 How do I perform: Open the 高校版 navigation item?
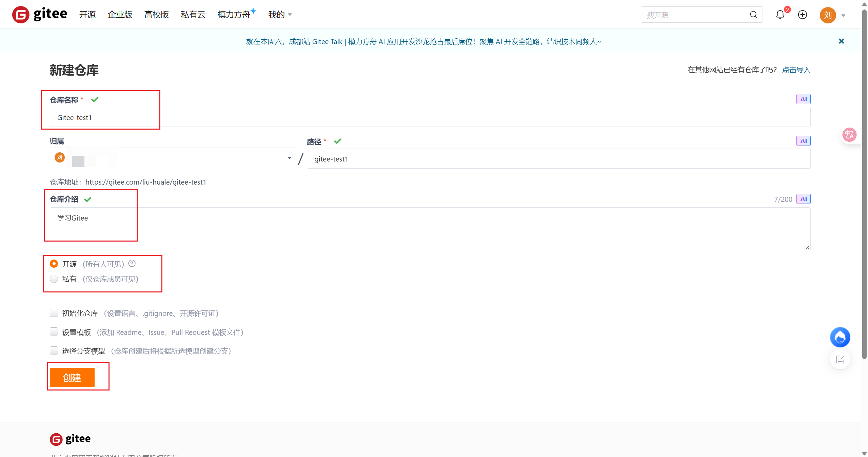[x=157, y=15]
